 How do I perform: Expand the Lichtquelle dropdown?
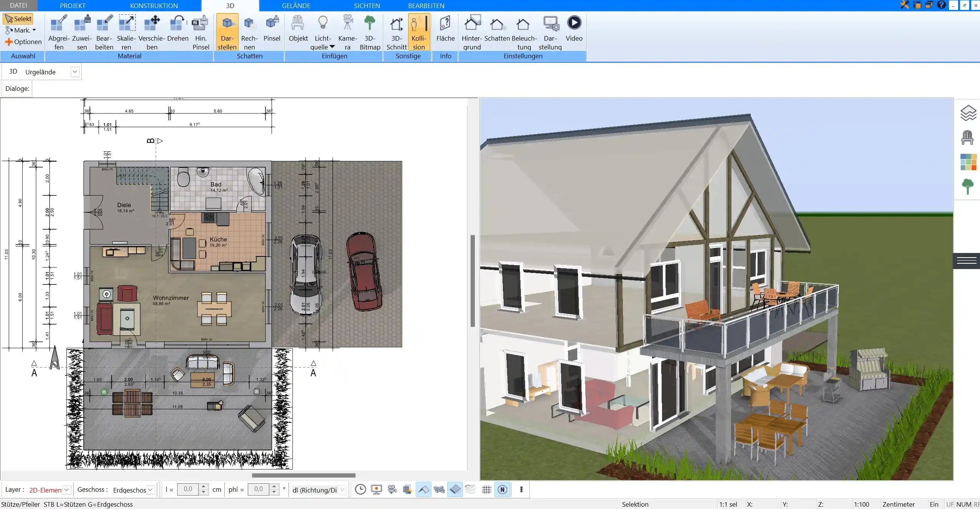coord(332,47)
